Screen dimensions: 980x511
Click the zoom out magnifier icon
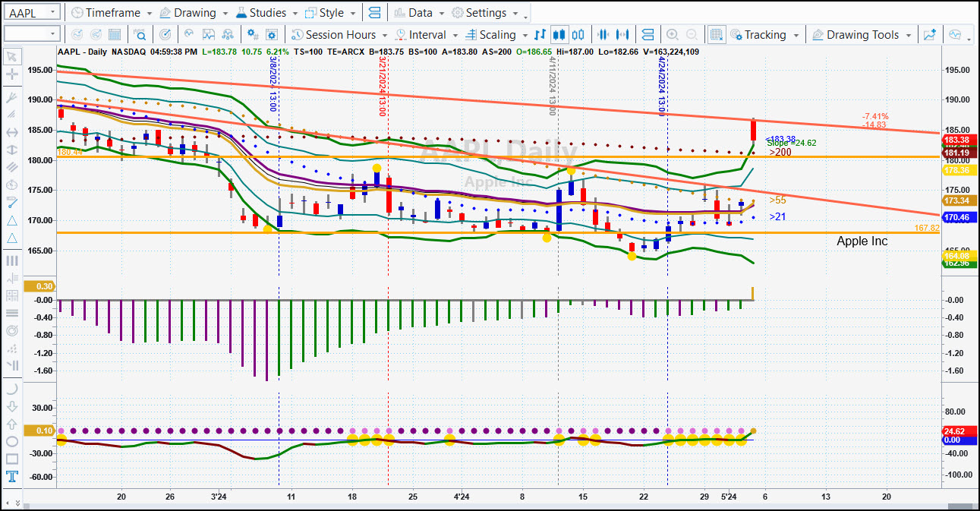tap(692, 35)
